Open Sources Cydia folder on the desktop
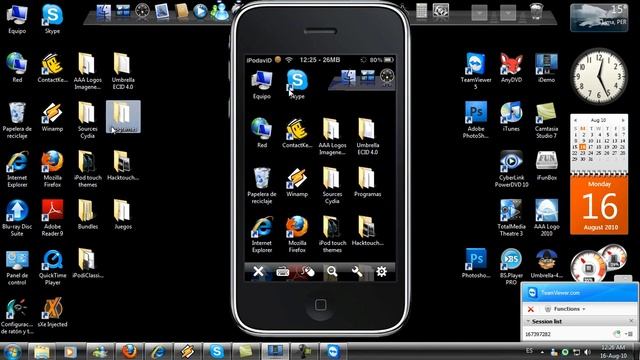The height and width of the screenshot is (360, 640). point(87,120)
